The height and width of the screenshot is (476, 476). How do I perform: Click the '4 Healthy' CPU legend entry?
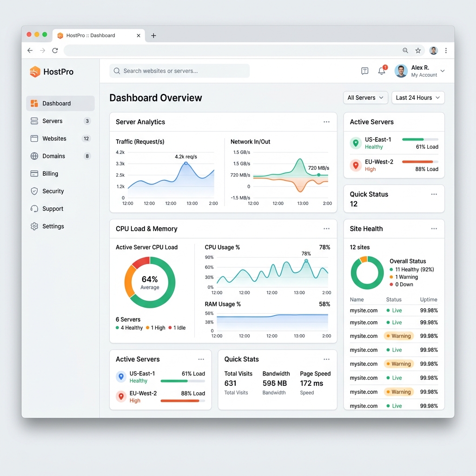pyautogui.click(x=129, y=328)
